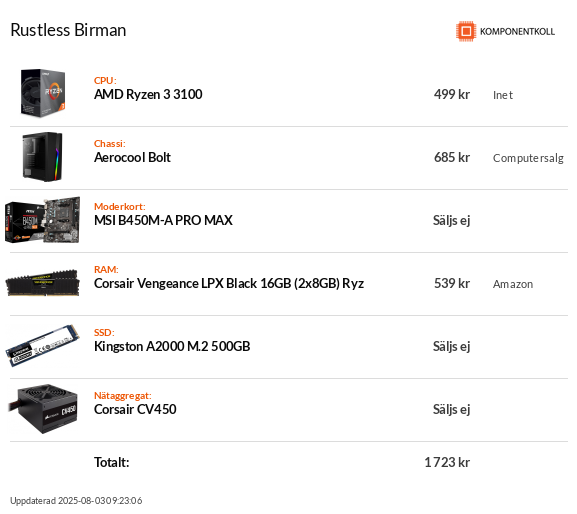Click the 499 kr CPU price
Screen dimensions: 577x514
pos(452,95)
